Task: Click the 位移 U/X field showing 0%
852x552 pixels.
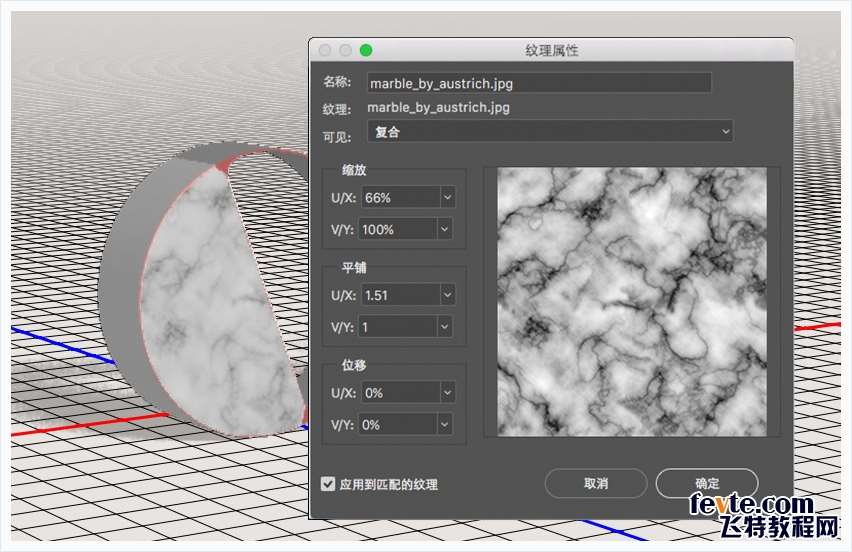Action: [x=400, y=392]
